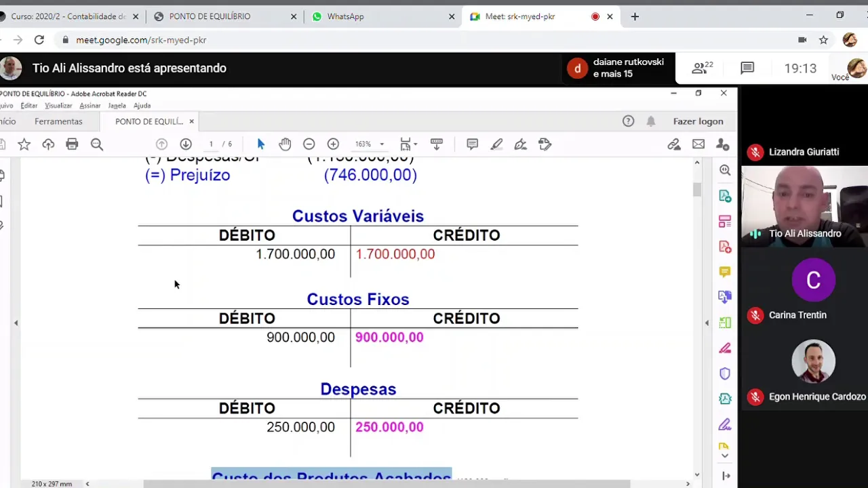Open search tool in right Acrobat pane

[725, 171]
